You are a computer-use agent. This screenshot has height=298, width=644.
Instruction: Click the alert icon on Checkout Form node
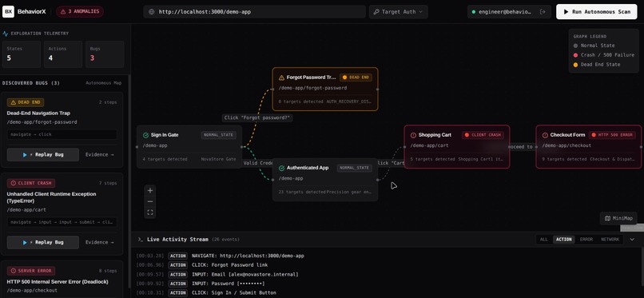tap(545, 135)
